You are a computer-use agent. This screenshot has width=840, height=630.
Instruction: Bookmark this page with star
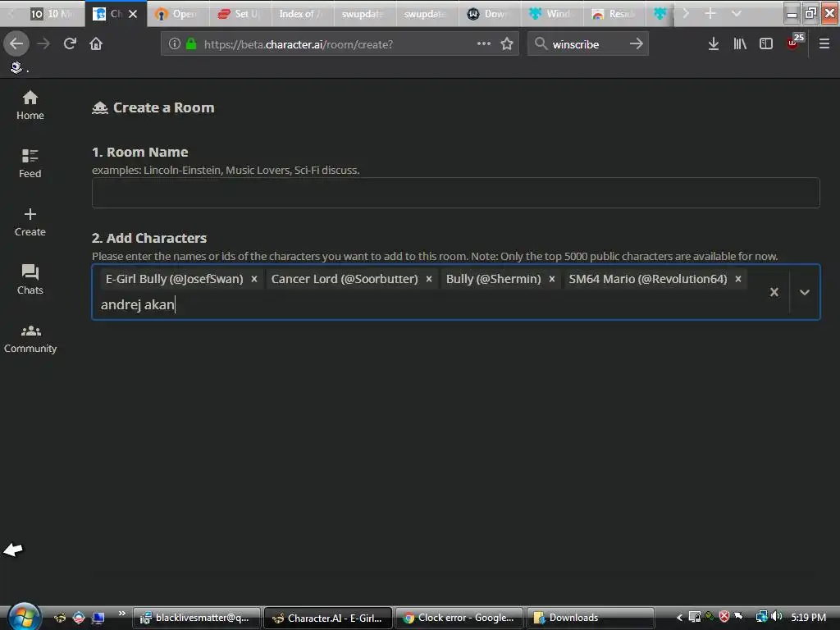507,44
